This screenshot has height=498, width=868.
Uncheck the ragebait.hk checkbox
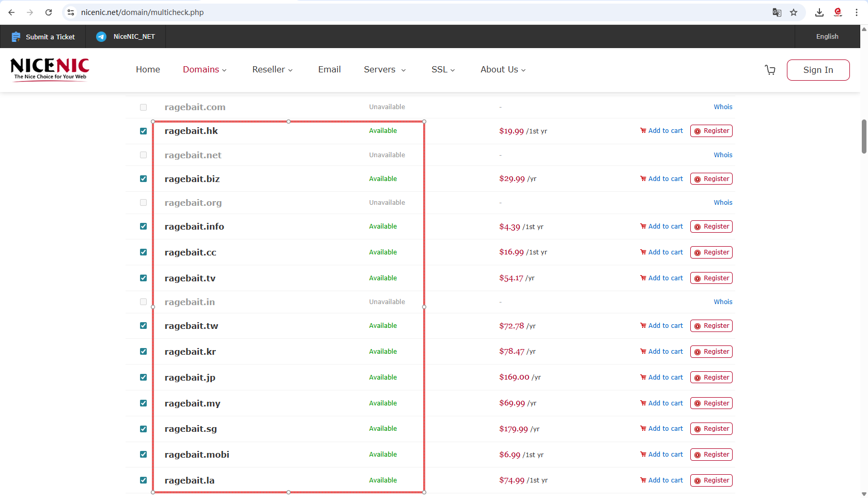point(143,131)
